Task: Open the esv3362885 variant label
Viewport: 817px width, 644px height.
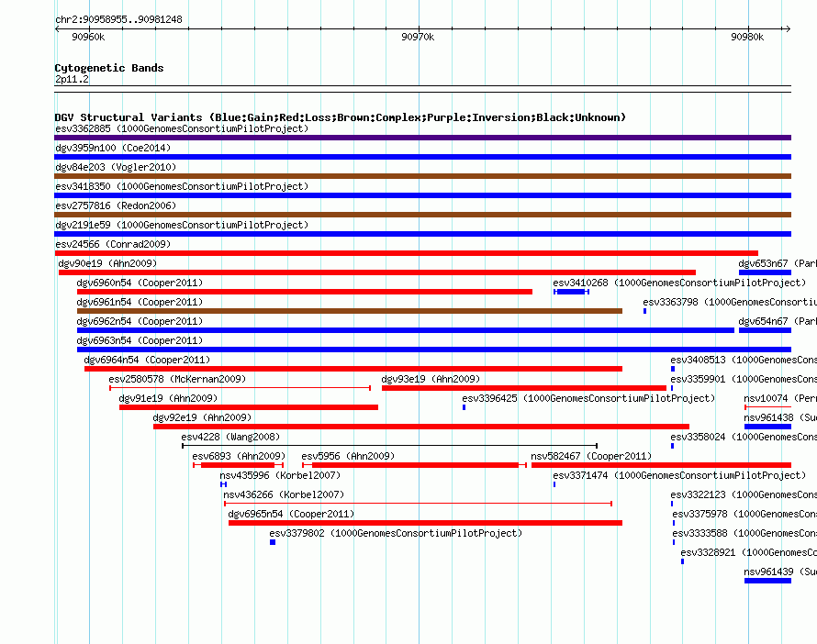Action: [x=182, y=128]
